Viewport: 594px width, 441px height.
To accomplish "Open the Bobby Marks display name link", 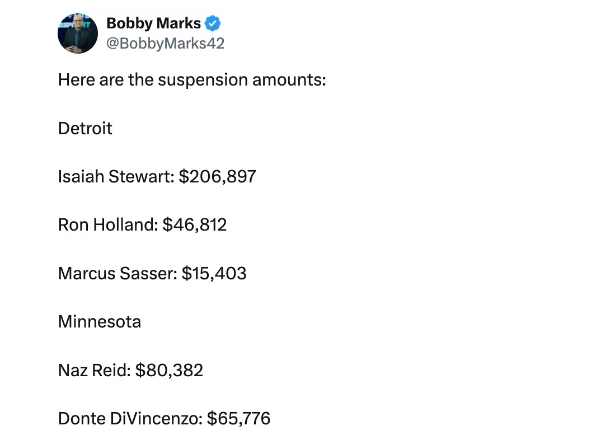I will click(x=153, y=23).
